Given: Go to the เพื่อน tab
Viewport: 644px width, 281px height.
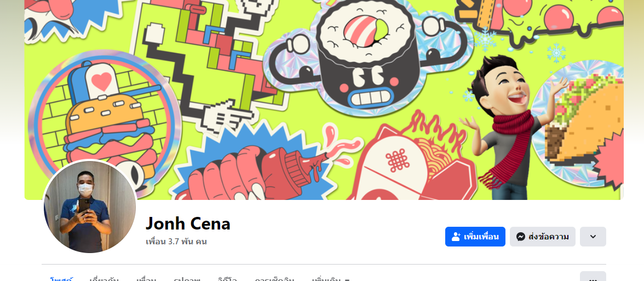Looking at the screenshot, I should pos(147,278).
